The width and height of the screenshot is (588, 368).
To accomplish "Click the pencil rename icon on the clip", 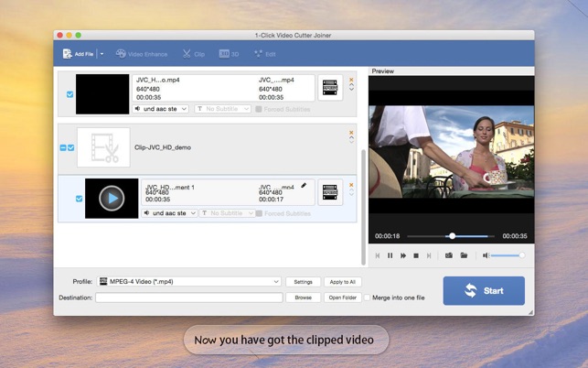I will pos(304,185).
